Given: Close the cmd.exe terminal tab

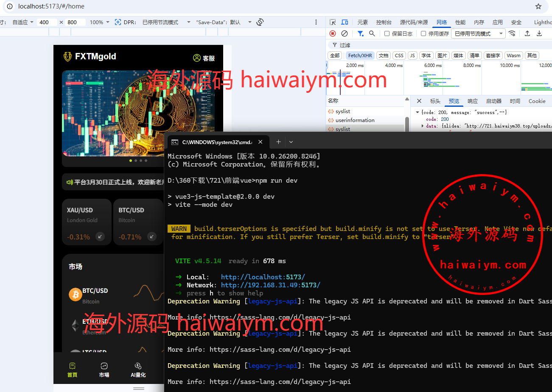Looking at the screenshot, I should click(261, 142).
